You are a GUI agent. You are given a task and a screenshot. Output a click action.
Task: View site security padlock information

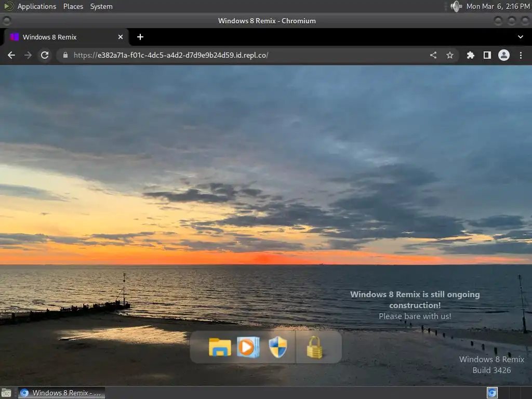tap(65, 55)
